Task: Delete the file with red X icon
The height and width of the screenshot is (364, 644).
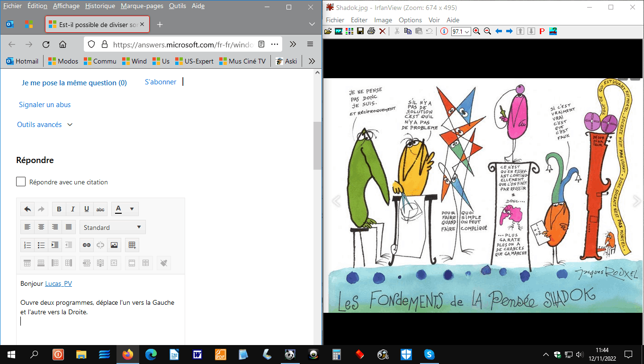Action: point(383,31)
